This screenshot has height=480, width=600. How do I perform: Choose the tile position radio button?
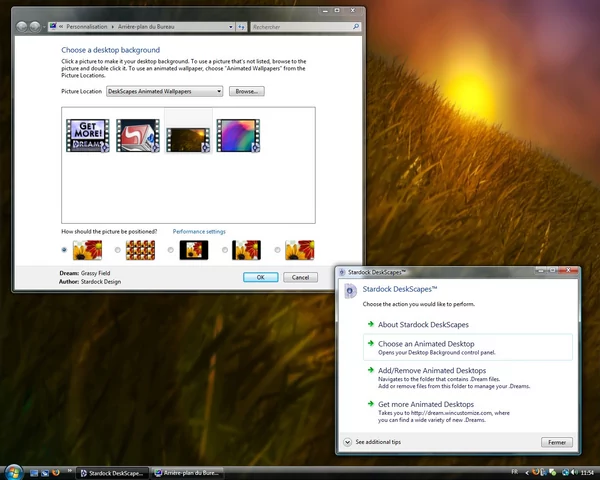pyautogui.click(x=117, y=250)
